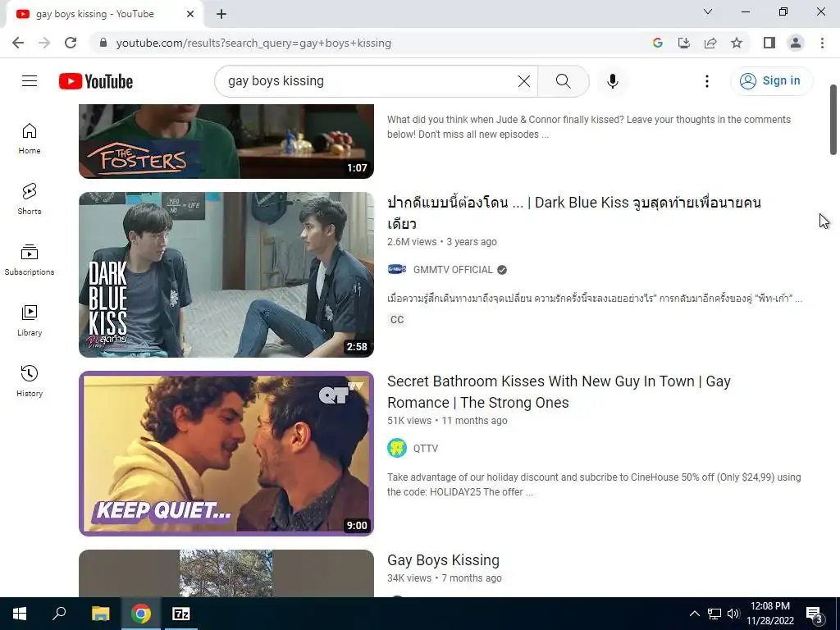840x630 pixels.
Task: Open the tab search dropdown chevron
Action: [x=707, y=11]
